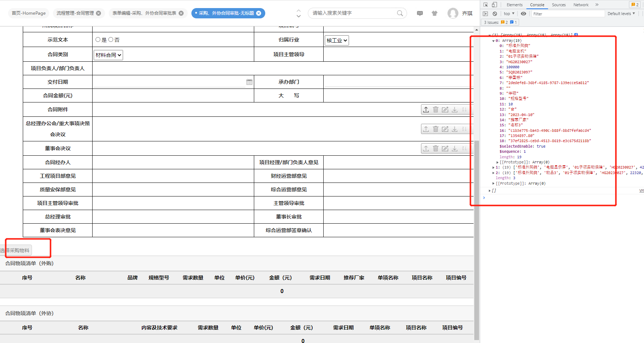Click the calendar icon for 交付日期

(249, 82)
